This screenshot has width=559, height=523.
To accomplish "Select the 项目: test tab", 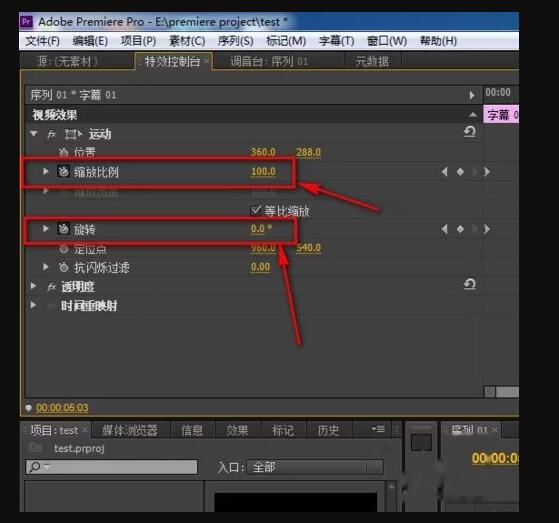I will tap(54, 430).
